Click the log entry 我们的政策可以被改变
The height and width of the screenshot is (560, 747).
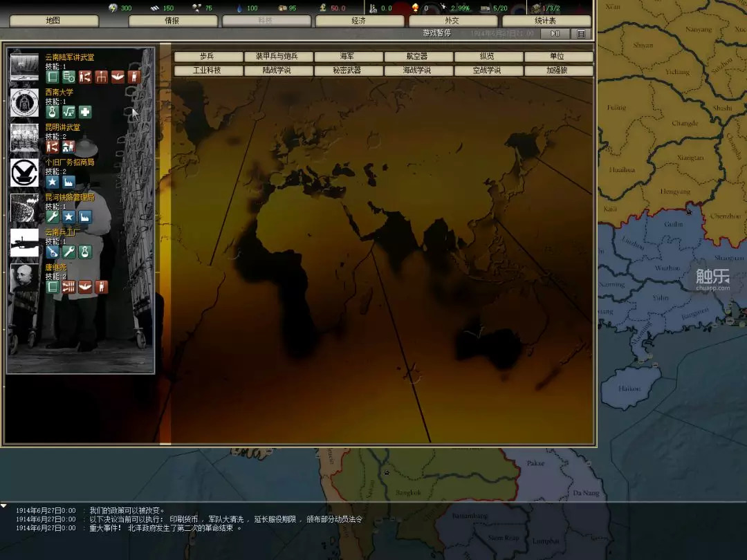click(x=127, y=510)
